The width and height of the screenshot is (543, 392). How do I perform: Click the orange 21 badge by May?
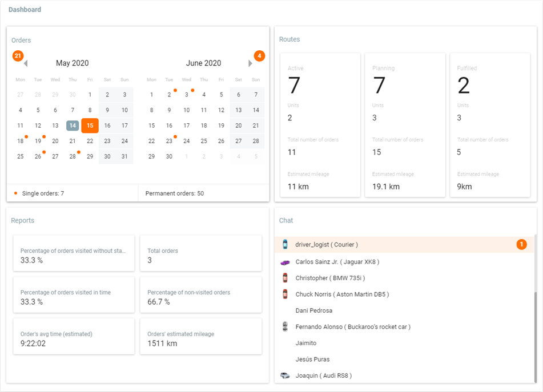point(18,56)
